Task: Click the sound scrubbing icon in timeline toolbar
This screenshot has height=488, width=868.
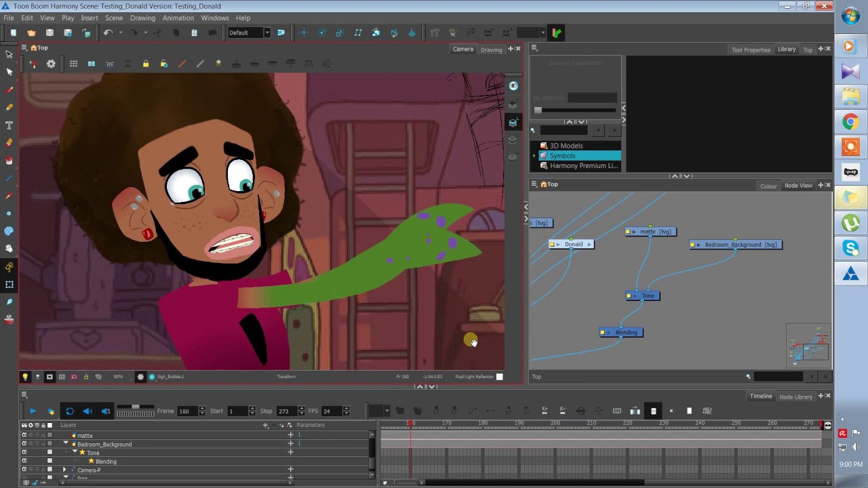Action: [x=106, y=411]
